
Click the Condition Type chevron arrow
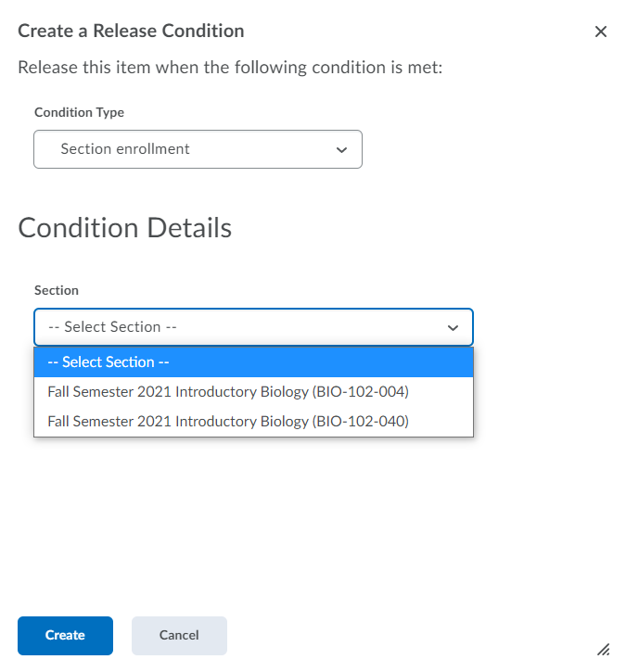(341, 149)
